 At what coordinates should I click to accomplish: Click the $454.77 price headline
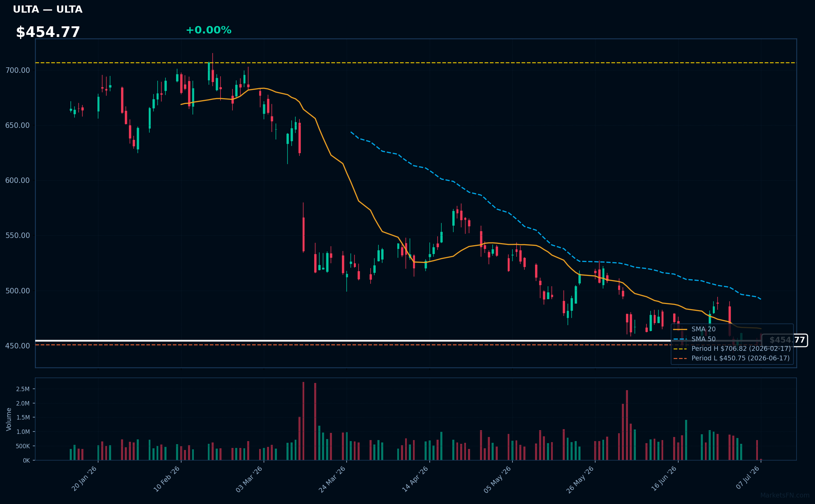[x=48, y=32]
